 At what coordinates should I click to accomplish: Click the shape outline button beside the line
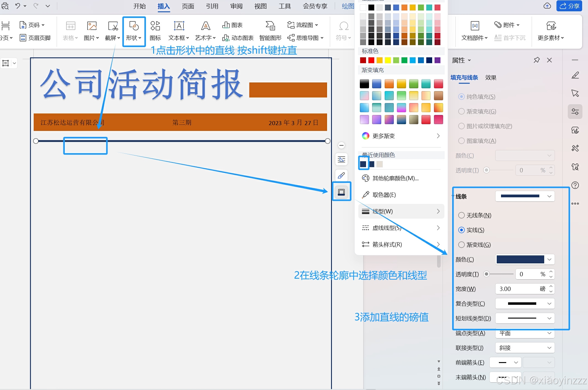(341, 192)
